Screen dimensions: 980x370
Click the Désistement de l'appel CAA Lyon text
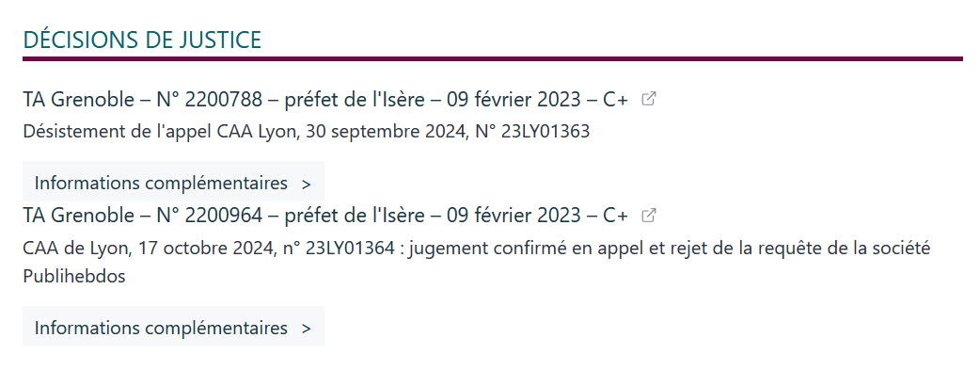point(307,132)
